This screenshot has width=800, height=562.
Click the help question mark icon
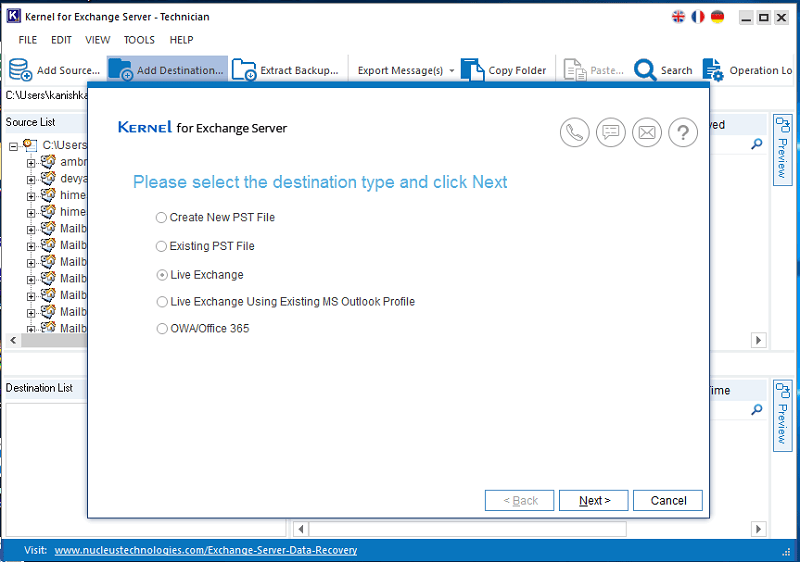[x=683, y=133]
